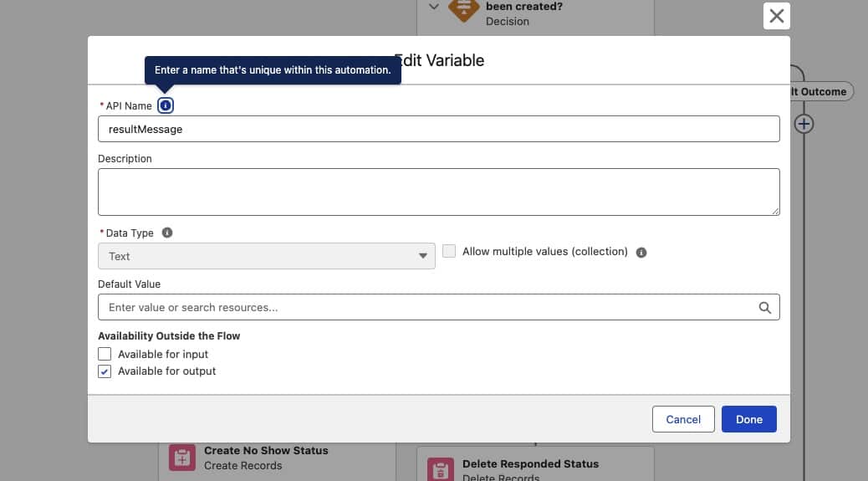Open the Default Value resource picker
The width and height of the screenshot is (868, 481).
click(426, 308)
